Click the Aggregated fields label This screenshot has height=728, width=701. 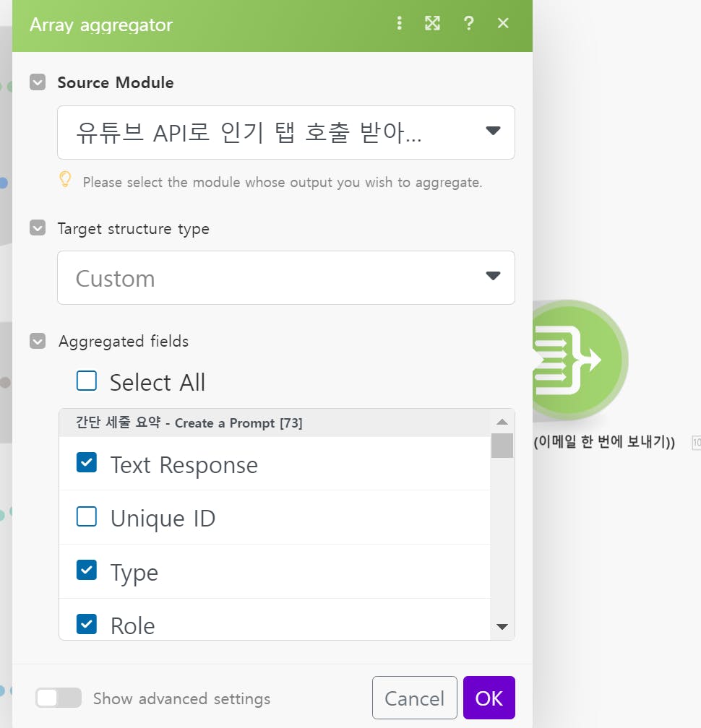pos(124,341)
